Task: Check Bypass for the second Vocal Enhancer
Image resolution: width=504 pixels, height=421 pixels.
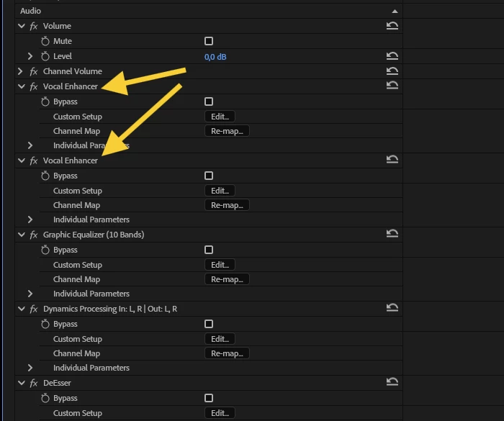Action: pos(209,176)
